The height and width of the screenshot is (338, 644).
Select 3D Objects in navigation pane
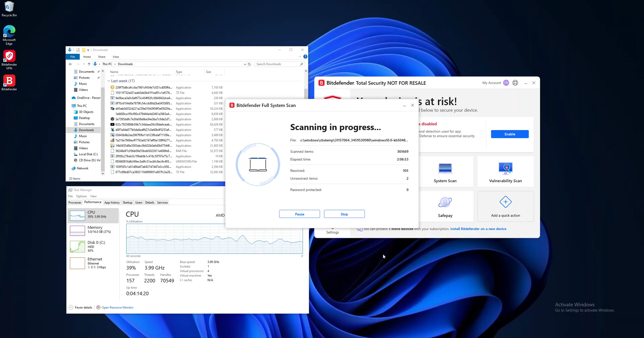[x=86, y=112]
